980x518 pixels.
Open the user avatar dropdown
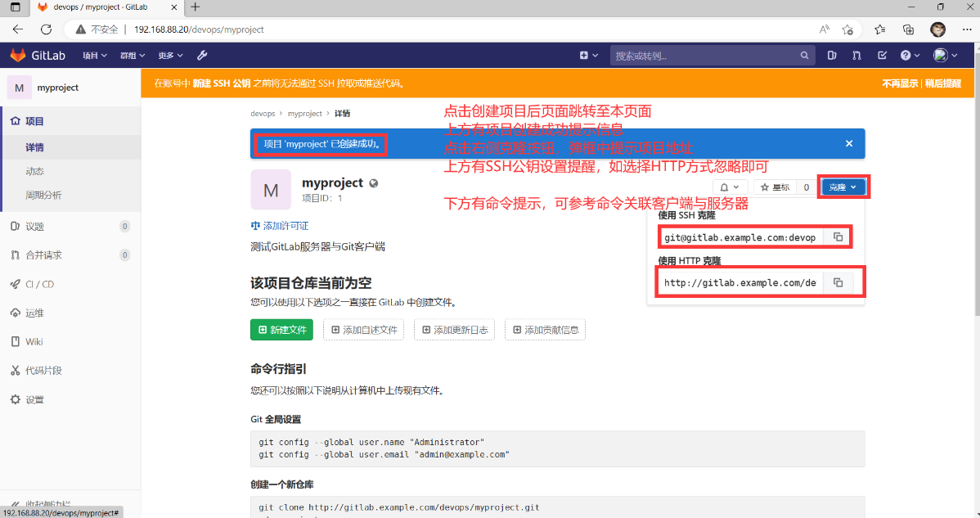click(945, 56)
